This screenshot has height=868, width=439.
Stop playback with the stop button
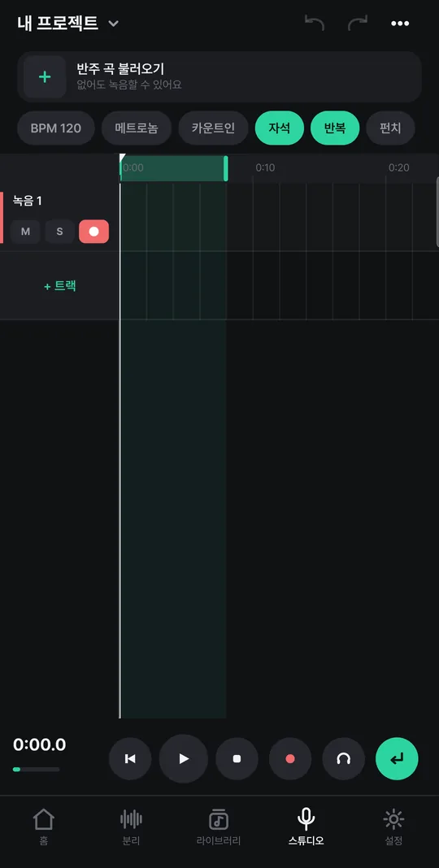237,758
